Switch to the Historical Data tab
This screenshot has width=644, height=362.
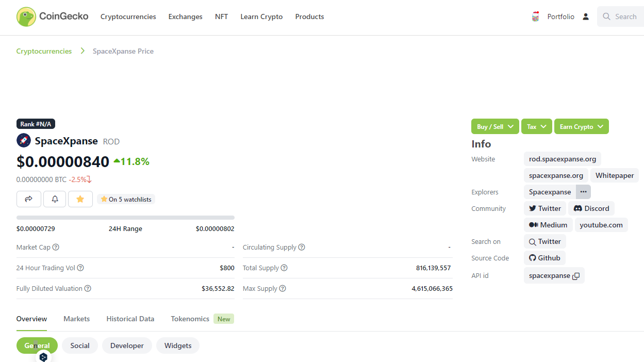click(130, 319)
